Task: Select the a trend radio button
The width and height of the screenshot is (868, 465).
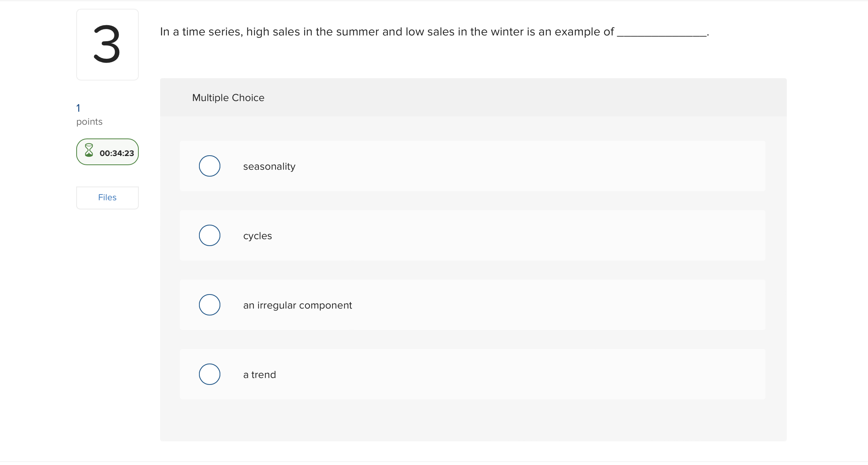Action: coord(209,374)
